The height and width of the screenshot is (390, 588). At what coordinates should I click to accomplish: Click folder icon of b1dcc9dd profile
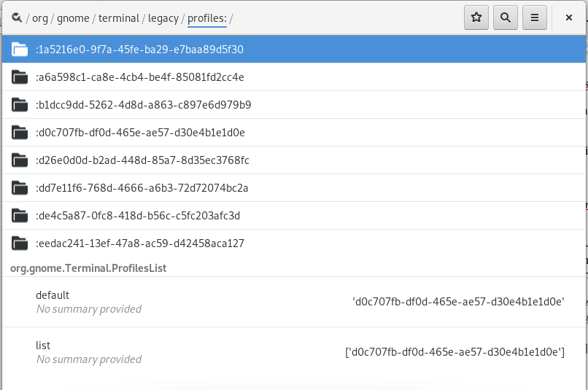(20, 104)
